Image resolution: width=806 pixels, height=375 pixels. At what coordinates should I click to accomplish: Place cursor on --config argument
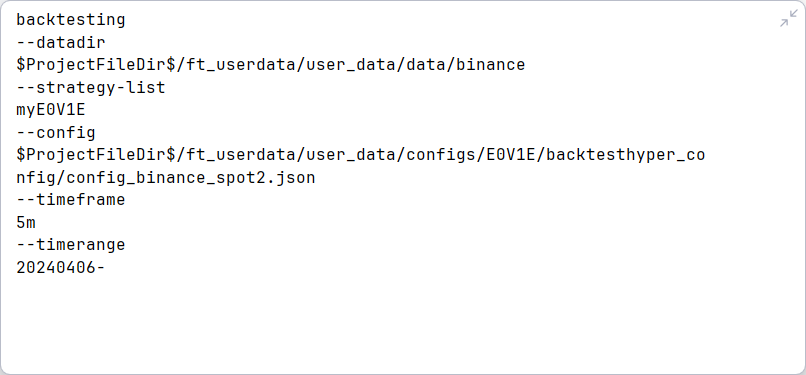56,133
